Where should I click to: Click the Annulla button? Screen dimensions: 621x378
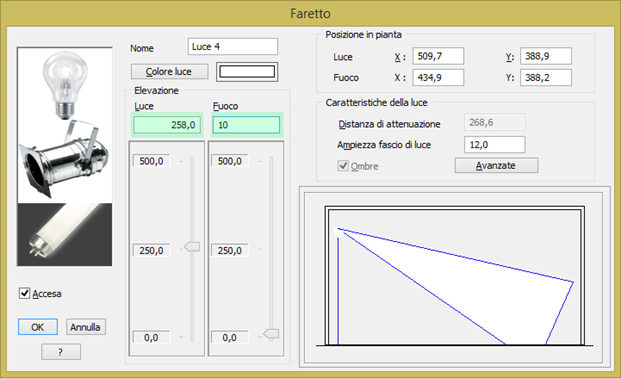click(x=86, y=327)
